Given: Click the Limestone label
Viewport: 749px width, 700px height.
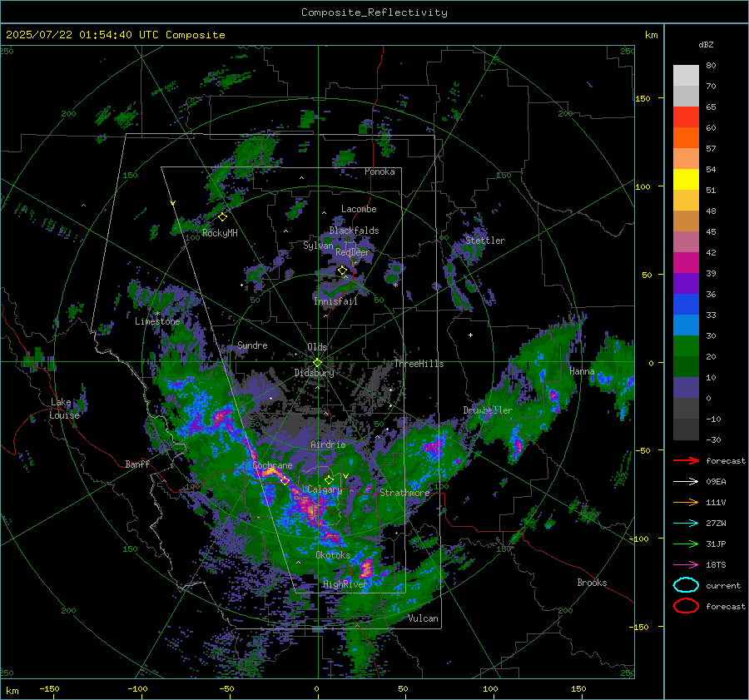Looking at the screenshot, I should [x=157, y=321].
